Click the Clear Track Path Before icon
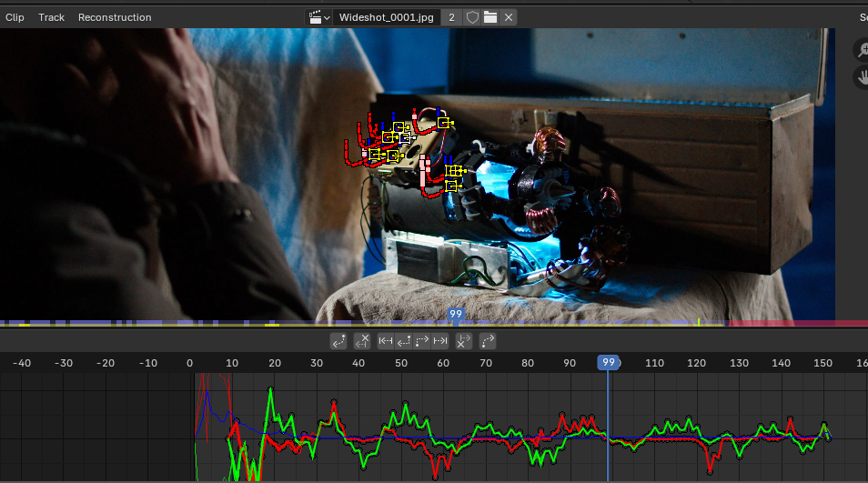 coord(361,341)
